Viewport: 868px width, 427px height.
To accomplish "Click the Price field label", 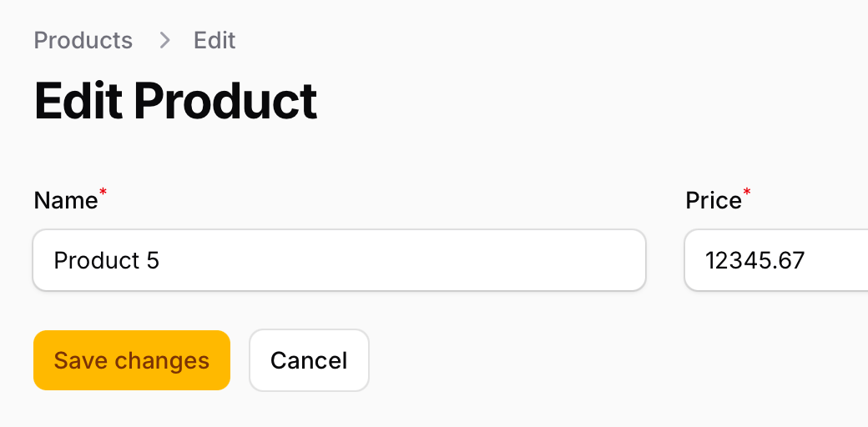I will [x=713, y=200].
